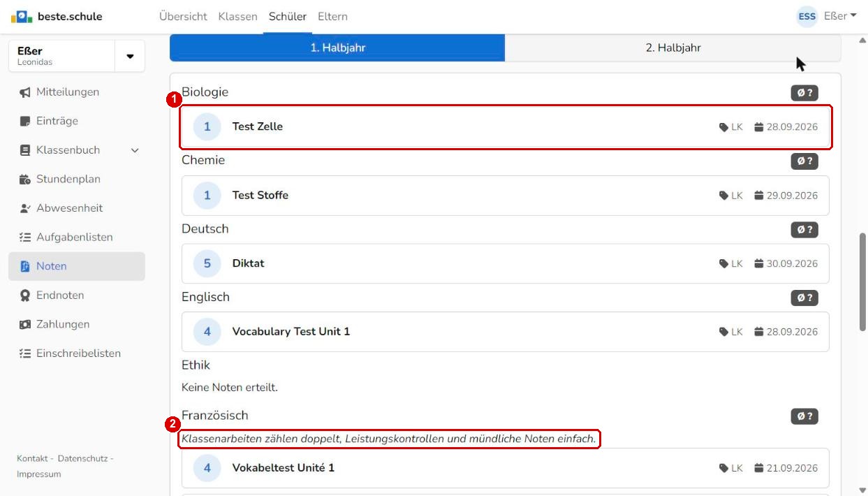This screenshot has height=496, width=868.
Task: Click the Test Stoffe title text
Action: point(260,196)
